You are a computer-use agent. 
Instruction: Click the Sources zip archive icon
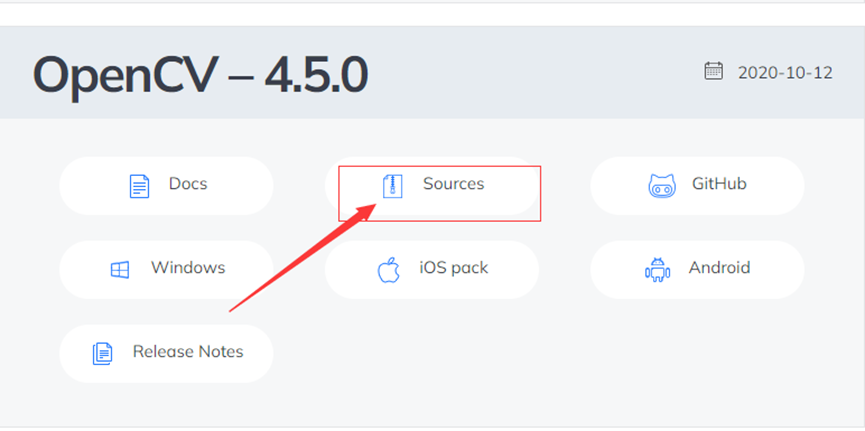coord(393,186)
